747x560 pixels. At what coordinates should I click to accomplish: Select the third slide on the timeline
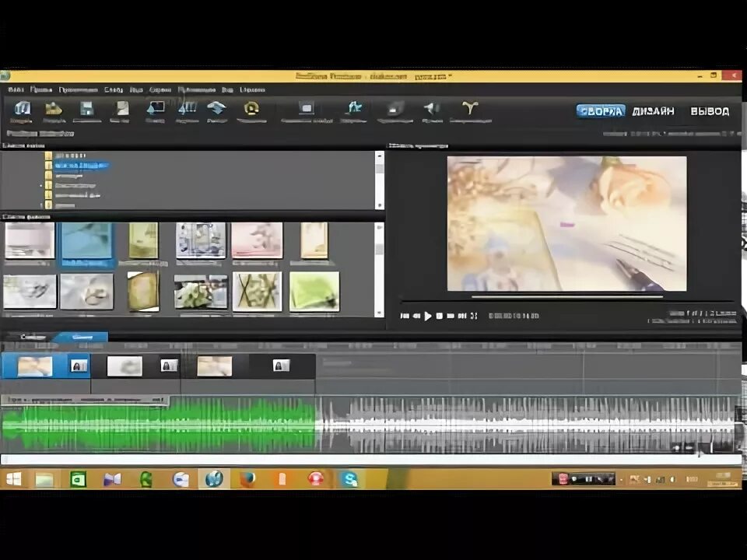pyautogui.click(x=215, y=366)
